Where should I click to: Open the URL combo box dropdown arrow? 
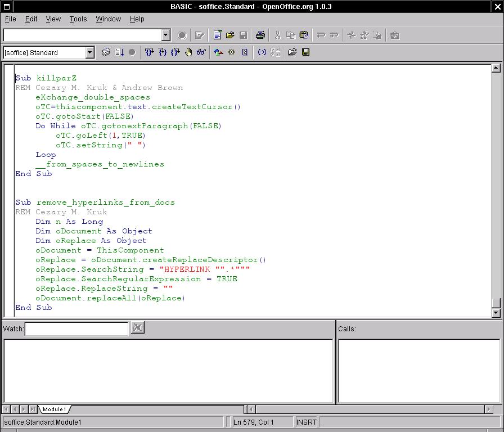pos(165,35)
